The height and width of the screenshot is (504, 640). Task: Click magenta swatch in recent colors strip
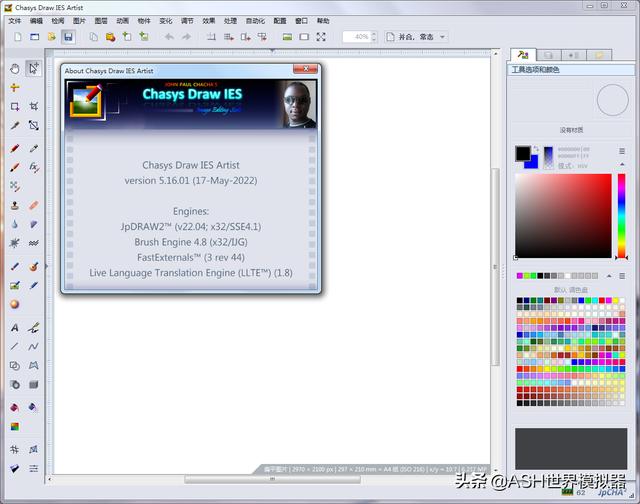(x=520, y=276)
